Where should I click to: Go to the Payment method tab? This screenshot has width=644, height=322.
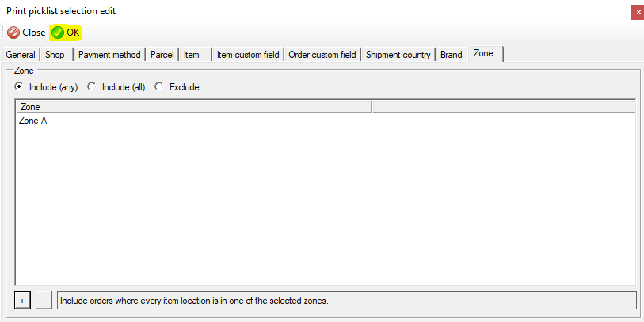[x=109, y=55]
